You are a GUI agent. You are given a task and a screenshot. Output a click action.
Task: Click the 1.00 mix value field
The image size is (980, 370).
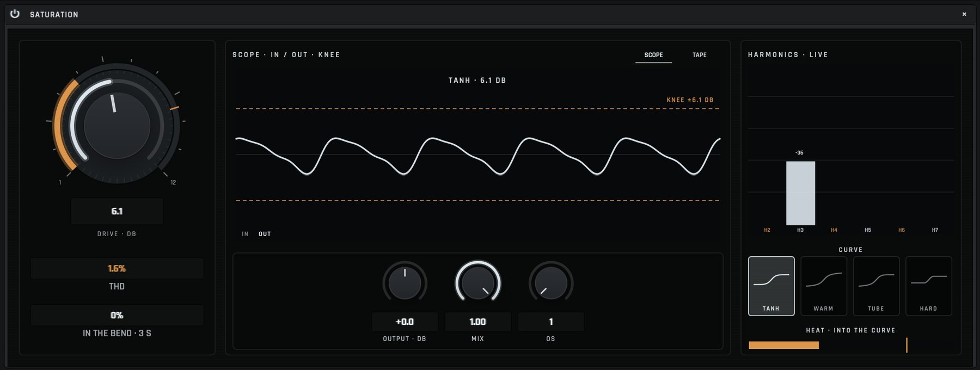pyautogui.click(x=477, y=322)
